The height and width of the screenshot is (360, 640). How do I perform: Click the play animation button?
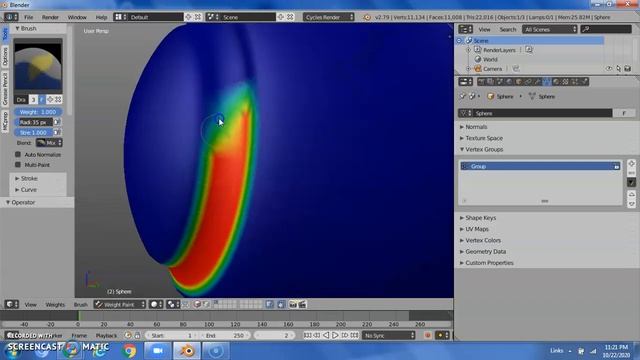[336, 336]
